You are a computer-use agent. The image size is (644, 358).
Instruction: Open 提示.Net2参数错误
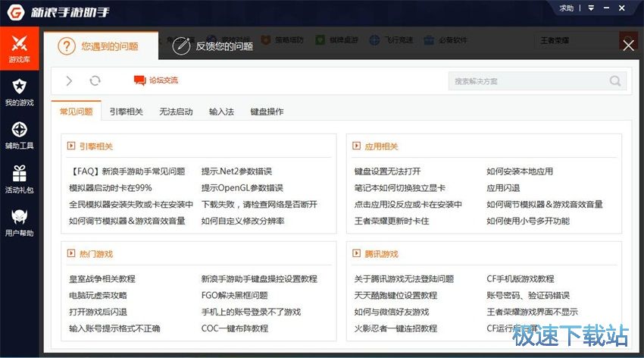point(236,171)
